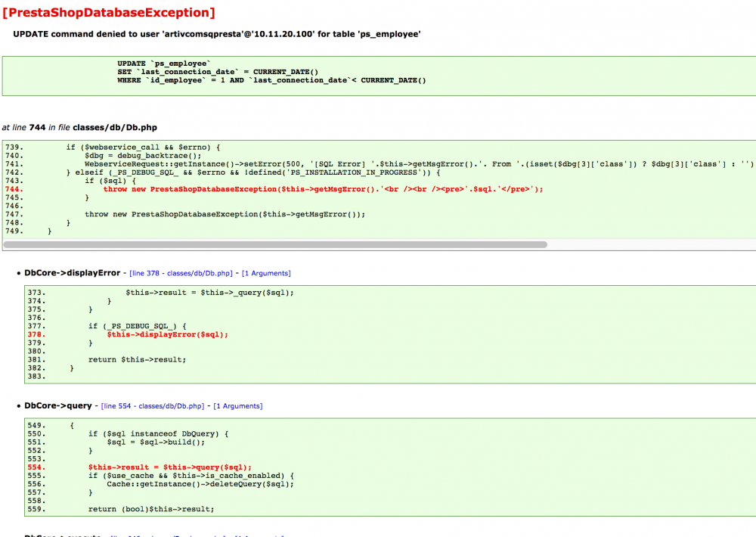Click code line 747 throw new exception
The height and width of the screenshot is (537, 756).
click(x=225, y=214)
